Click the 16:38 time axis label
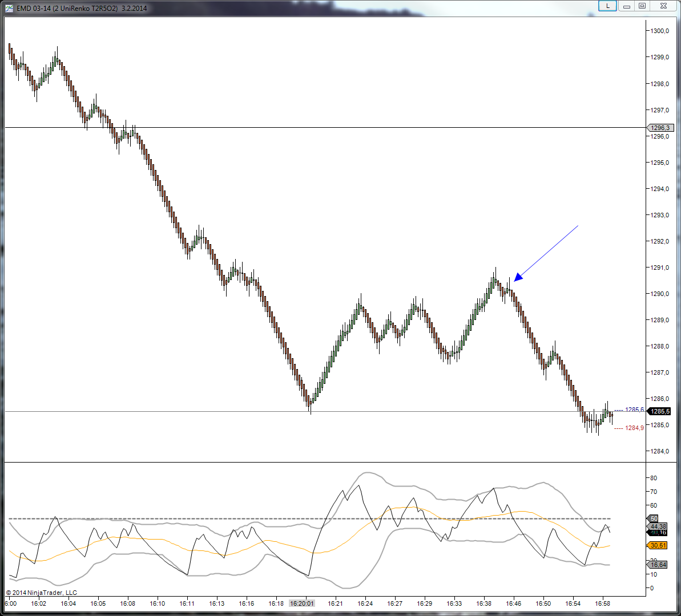 484,603
